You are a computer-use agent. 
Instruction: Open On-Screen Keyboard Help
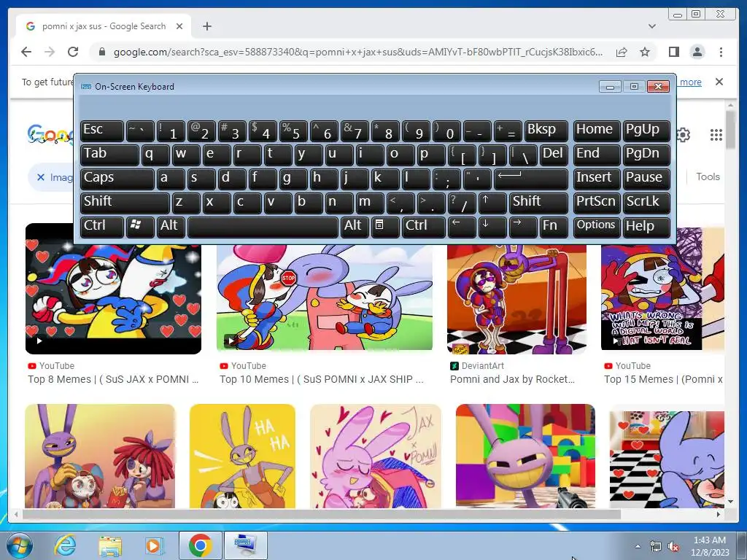point(646,226)
